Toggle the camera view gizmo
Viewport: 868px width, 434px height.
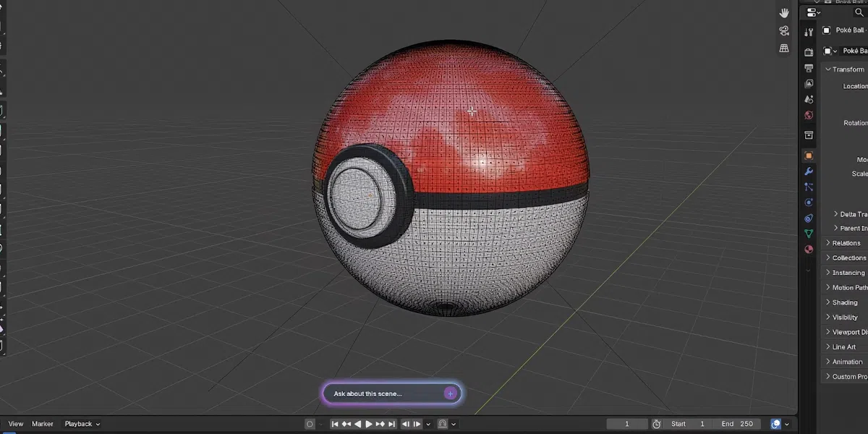pyautogui.click(x=784, y=30)
